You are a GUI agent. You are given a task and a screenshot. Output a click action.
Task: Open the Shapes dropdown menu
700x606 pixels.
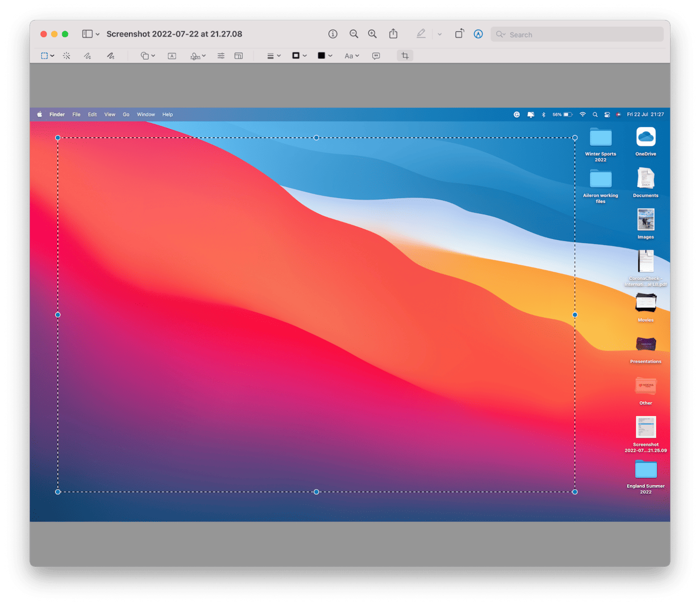[x=148, y=56]
